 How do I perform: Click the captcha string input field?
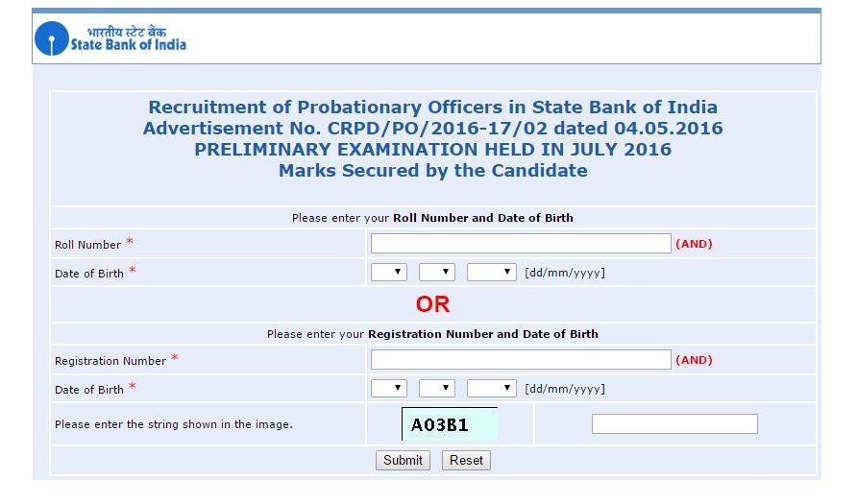(x=674, y=423)
